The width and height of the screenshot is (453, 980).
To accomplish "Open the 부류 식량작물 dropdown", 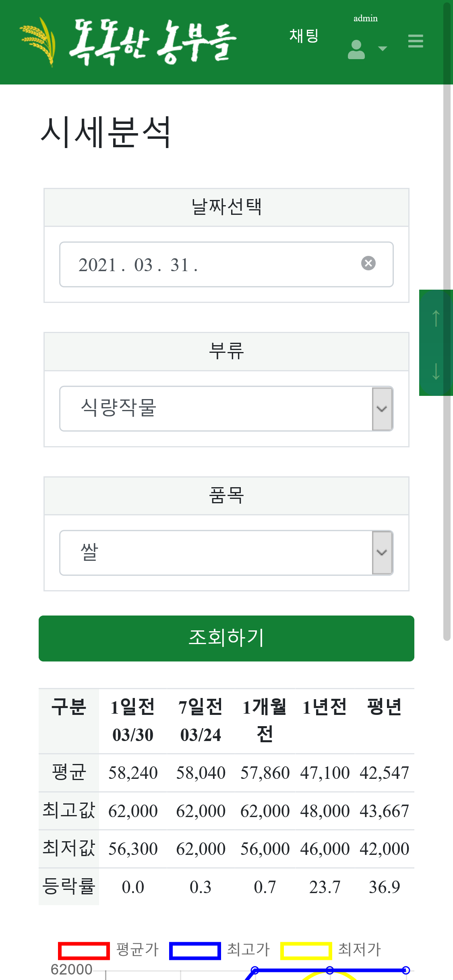I will point(226,409).
